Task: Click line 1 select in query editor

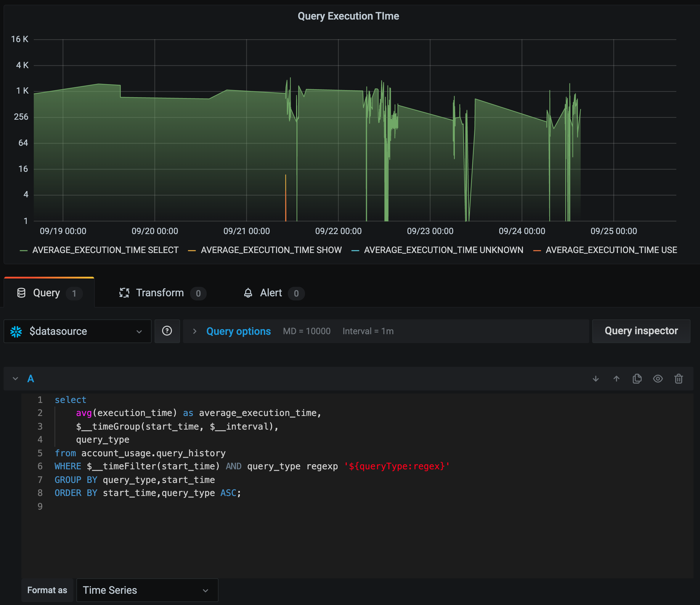Action: click(x=70, y=400)
